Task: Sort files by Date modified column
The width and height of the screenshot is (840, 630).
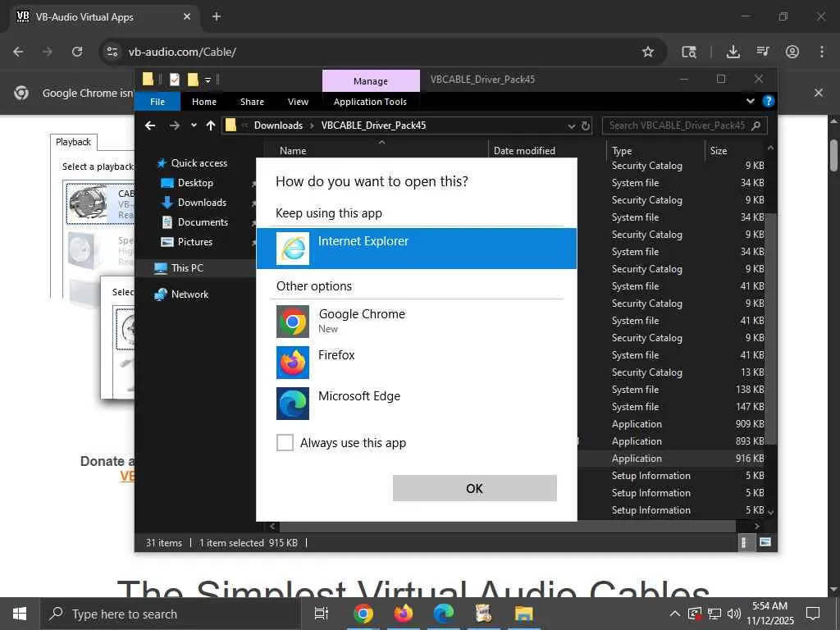Action: tap(524, 151)
